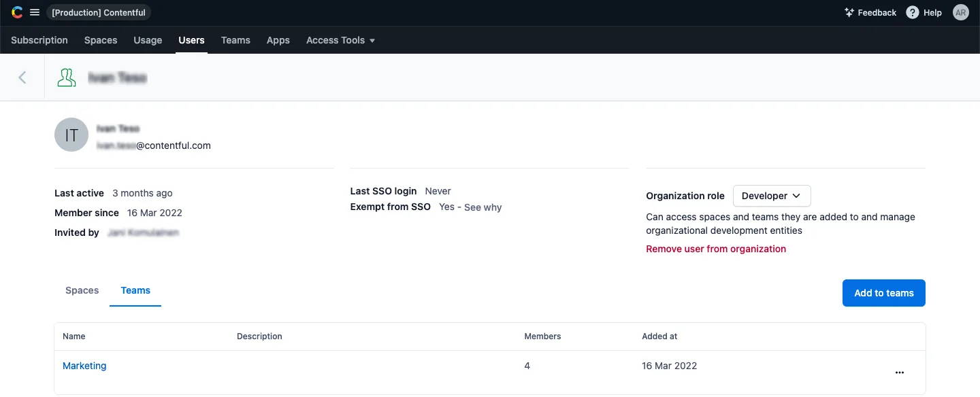Viewport: 980px width, 397px height.
Task: Switch to the Spaces navigation tab
Action: tap(101, 40)
